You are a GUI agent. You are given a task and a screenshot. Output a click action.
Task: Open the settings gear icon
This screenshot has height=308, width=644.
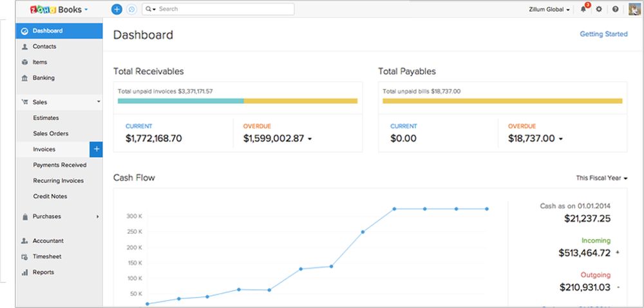(599, 10)
